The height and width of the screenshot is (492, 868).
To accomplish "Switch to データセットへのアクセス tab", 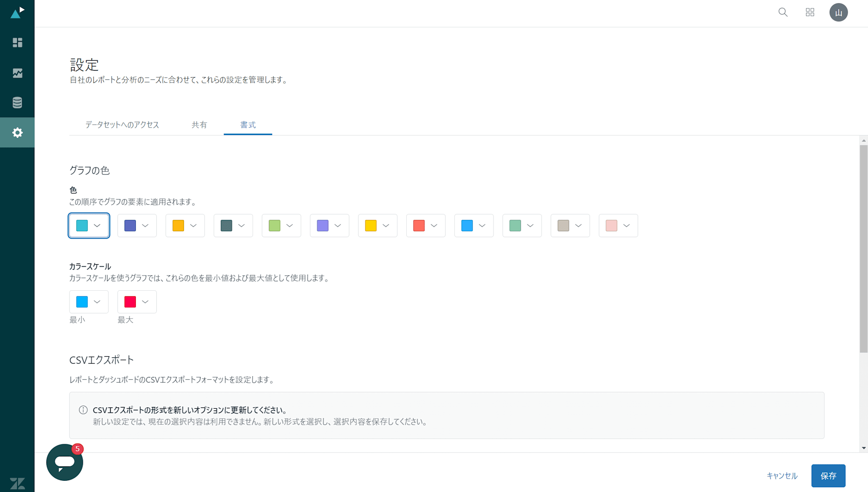I will [x=122, y=125].
